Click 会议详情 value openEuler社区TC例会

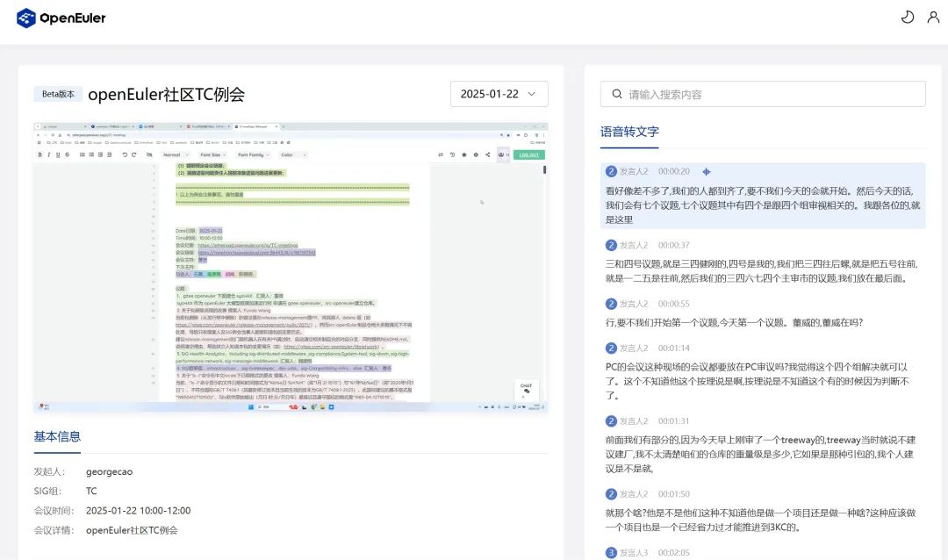click(x=132, y=530)
